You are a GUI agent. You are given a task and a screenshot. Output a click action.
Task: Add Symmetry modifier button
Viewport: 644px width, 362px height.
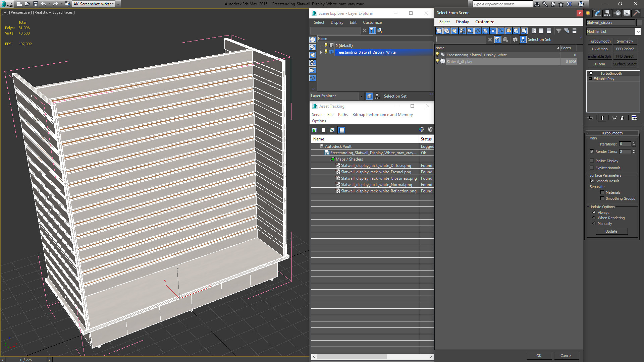point(625,41)
